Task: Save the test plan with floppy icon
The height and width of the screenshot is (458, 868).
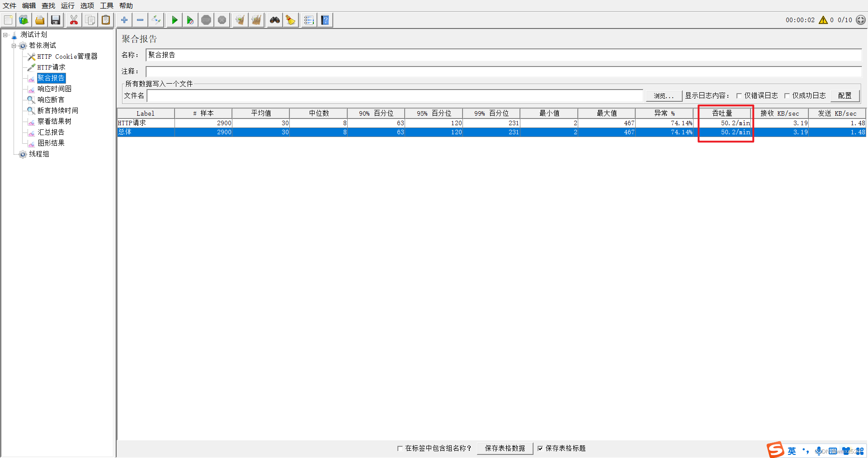Action: 56,20
